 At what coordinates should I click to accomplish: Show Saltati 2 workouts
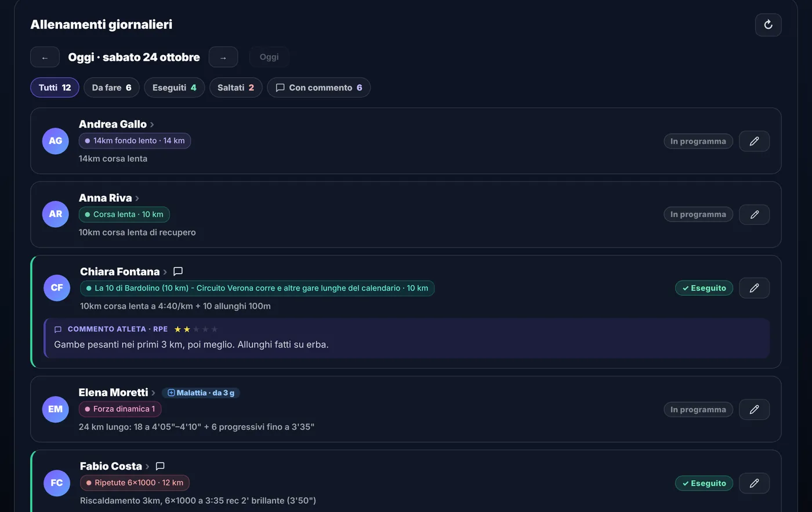(x=235, y=88)
